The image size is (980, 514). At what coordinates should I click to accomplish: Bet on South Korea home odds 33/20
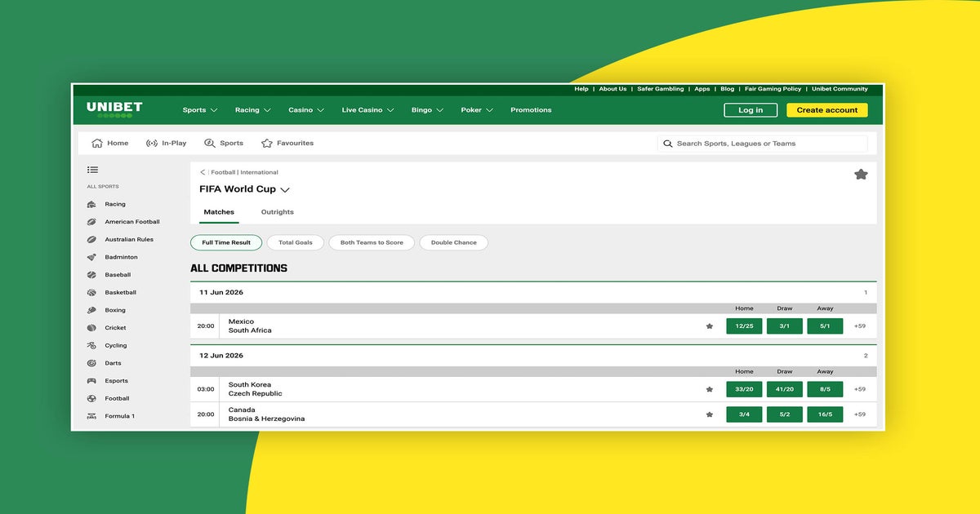(x=744, y=389)
